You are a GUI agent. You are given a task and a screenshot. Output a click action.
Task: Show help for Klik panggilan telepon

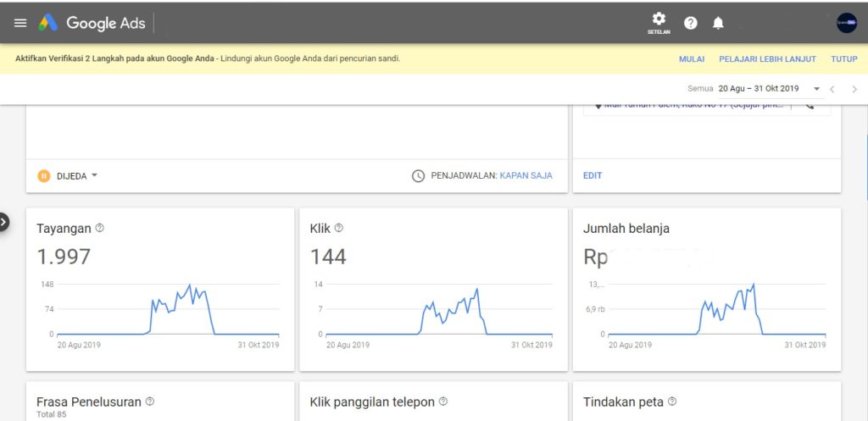pos(442,402)
